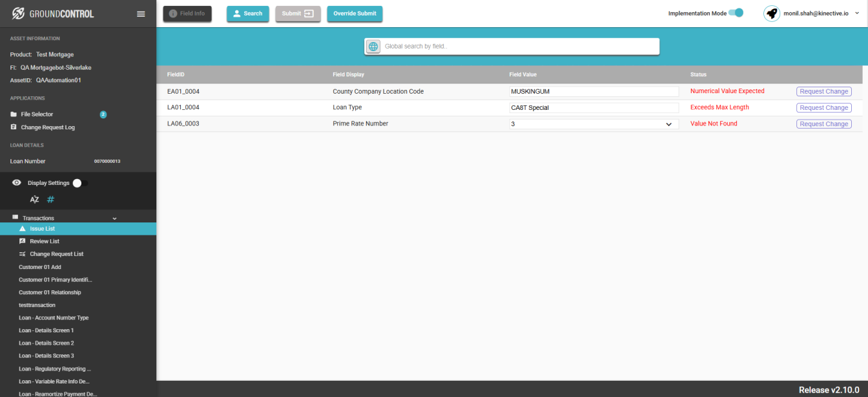
Task: Click the Transactions folder icon
Action: pos(15,217)
